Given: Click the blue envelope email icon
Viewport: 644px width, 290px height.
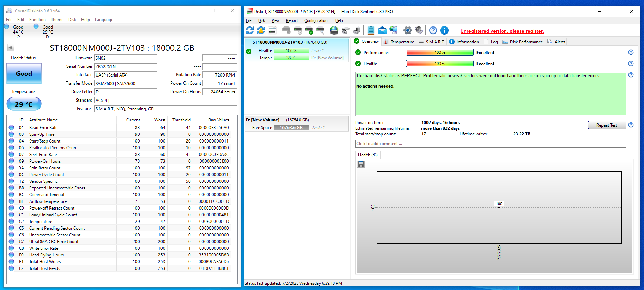Looking at the screenshot, I should 382,30.
